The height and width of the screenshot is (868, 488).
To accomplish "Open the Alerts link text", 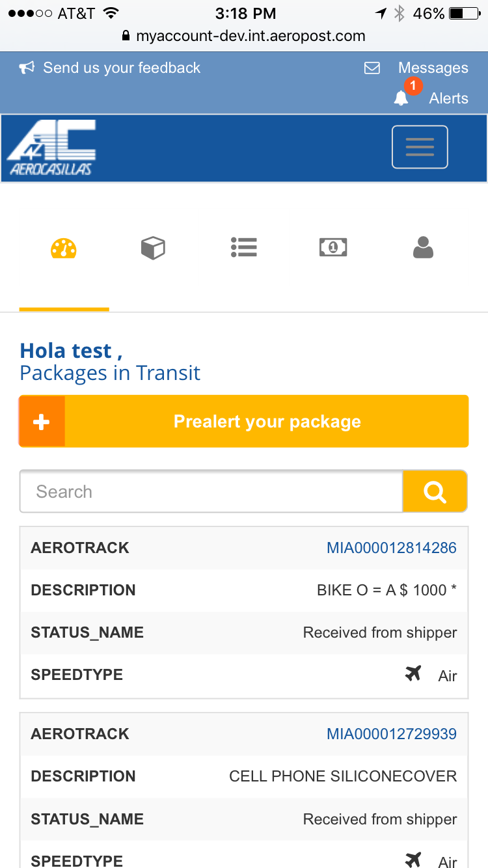I will click(448, 98).
